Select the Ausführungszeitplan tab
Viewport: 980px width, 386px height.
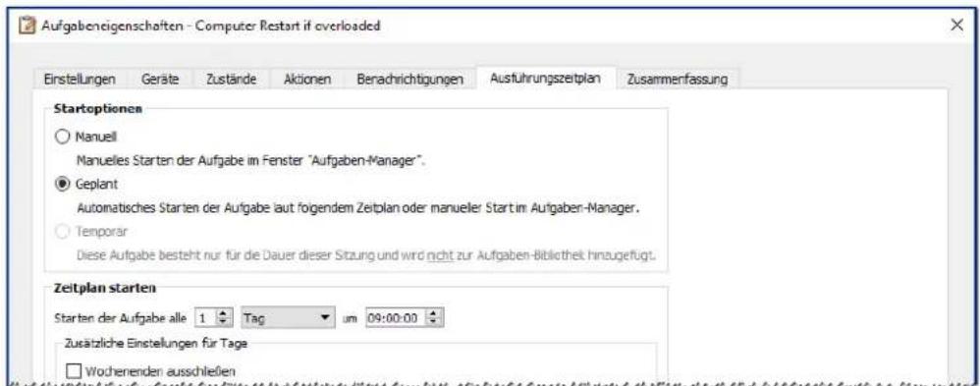click(x=546, y=79)
